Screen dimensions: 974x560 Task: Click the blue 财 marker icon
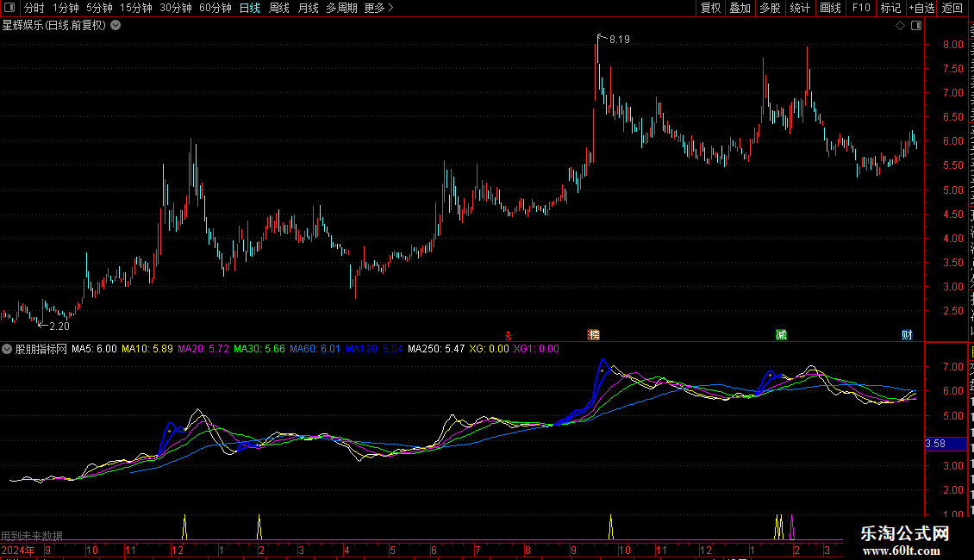click(907, 335)
